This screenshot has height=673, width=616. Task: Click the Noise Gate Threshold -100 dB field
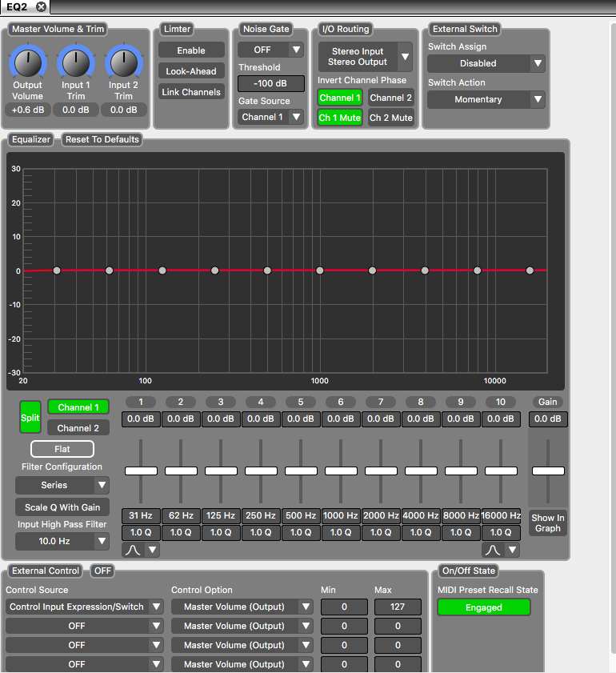pos(270,83)
